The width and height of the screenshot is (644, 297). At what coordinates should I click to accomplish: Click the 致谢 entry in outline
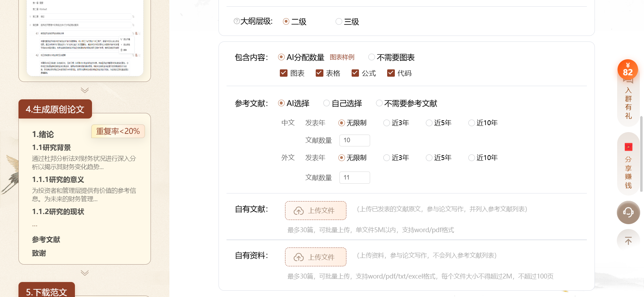click(x=39, y=253)
